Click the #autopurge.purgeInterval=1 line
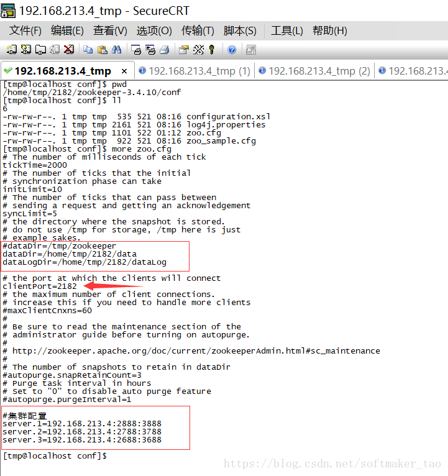This screenshot has height=476, width=448. click(66, 400)
